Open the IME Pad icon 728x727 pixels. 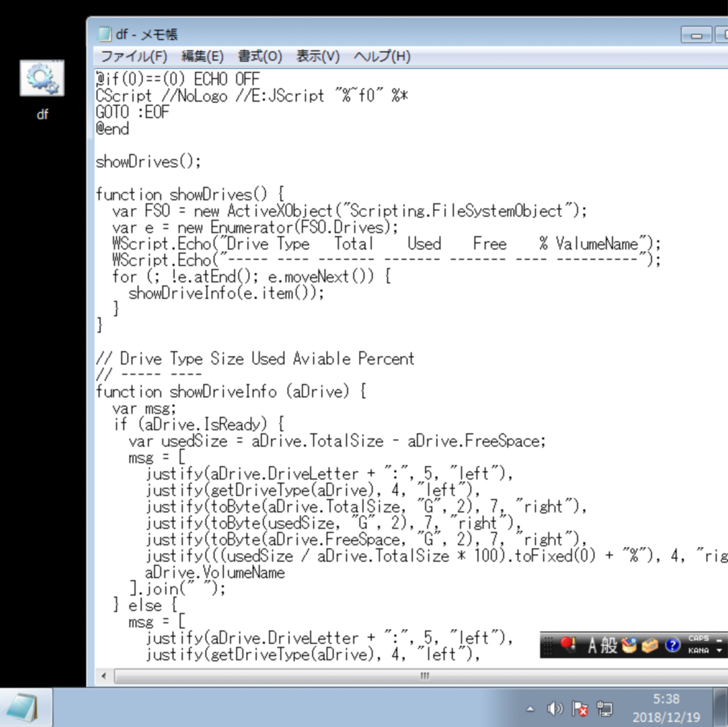pyautogui.click(x=628, y=645)
